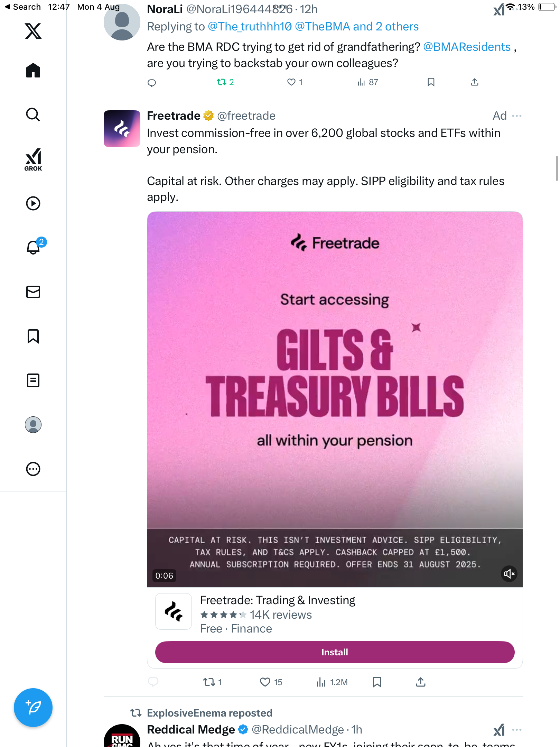The image size is (560, 747).
Task: Open the video tab play icon
Action: tap(33, 203)
